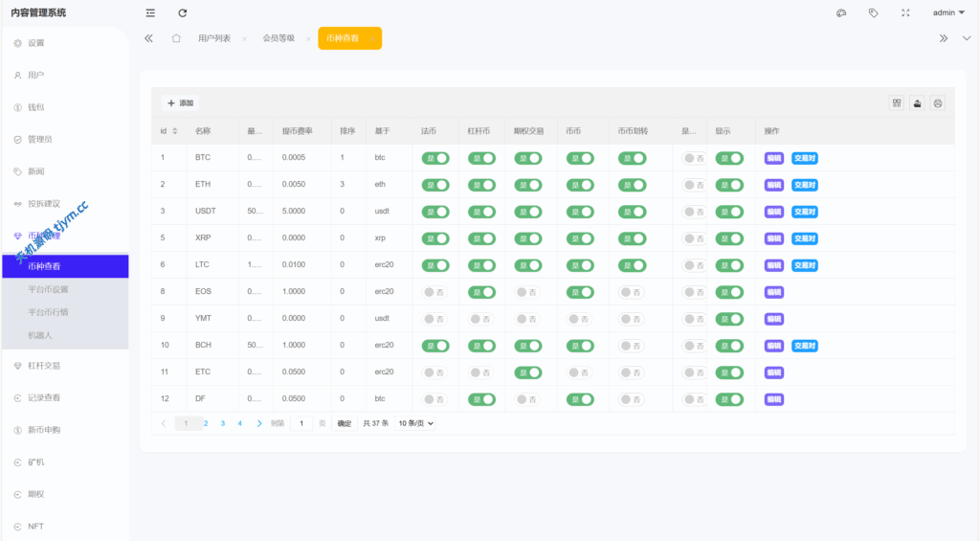
Task: Disable the 显示 switch for ETC
Action: [729, 372]
